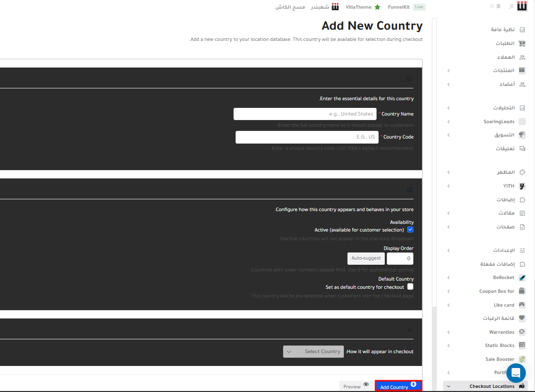Click the BeRocket rocket icon
Viewport: 535px width, 392px height.
coord(522,278)
